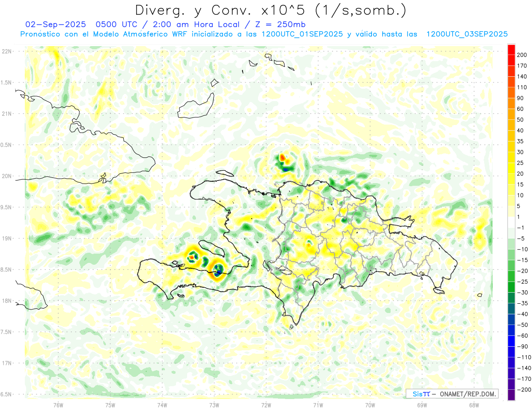Image resolution: width=532 pixels, height=411 pixels.
Task: Click the 20N latitude label
Action: pyautogui.click(x=7, y=176)
